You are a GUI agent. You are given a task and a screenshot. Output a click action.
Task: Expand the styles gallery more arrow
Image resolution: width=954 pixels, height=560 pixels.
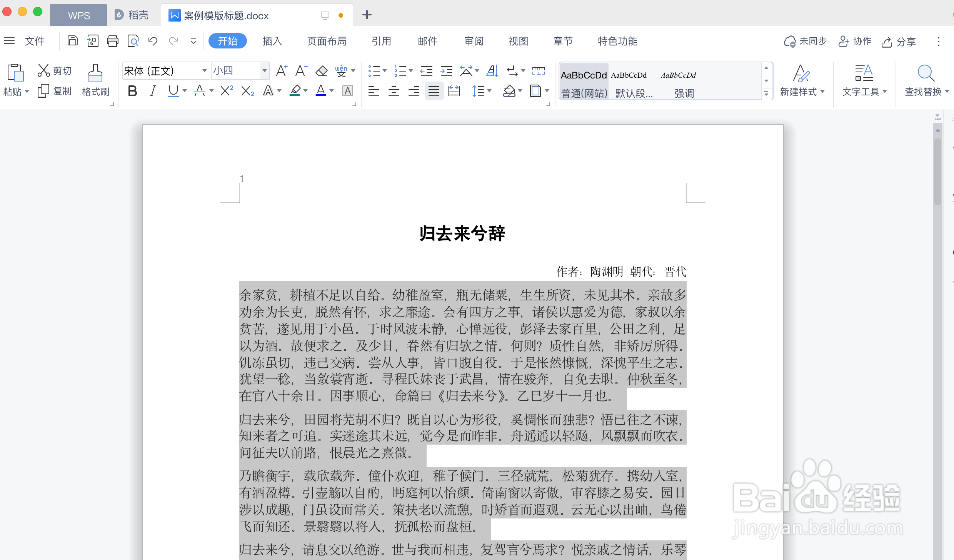[766, 93]
